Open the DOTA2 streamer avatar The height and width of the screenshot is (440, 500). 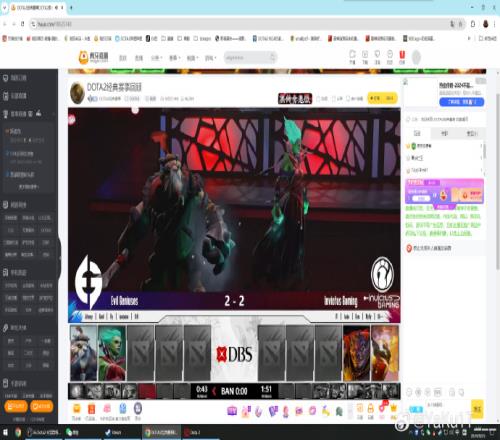(77, 93)
